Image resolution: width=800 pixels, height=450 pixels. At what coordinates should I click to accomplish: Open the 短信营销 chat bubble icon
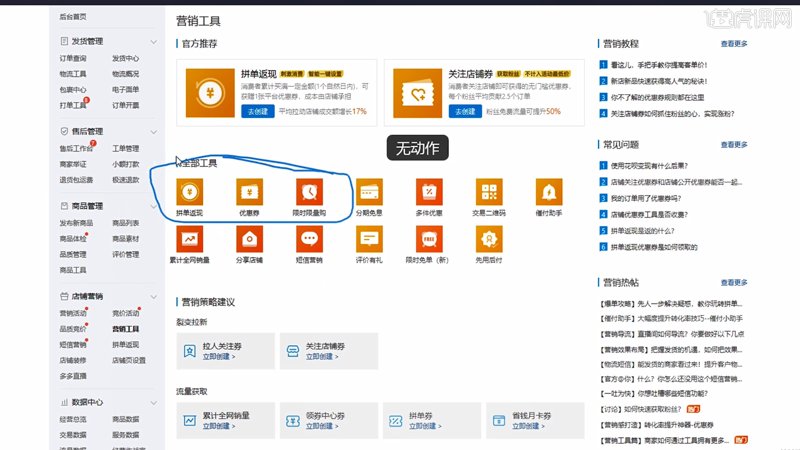(x=309, y=239)
